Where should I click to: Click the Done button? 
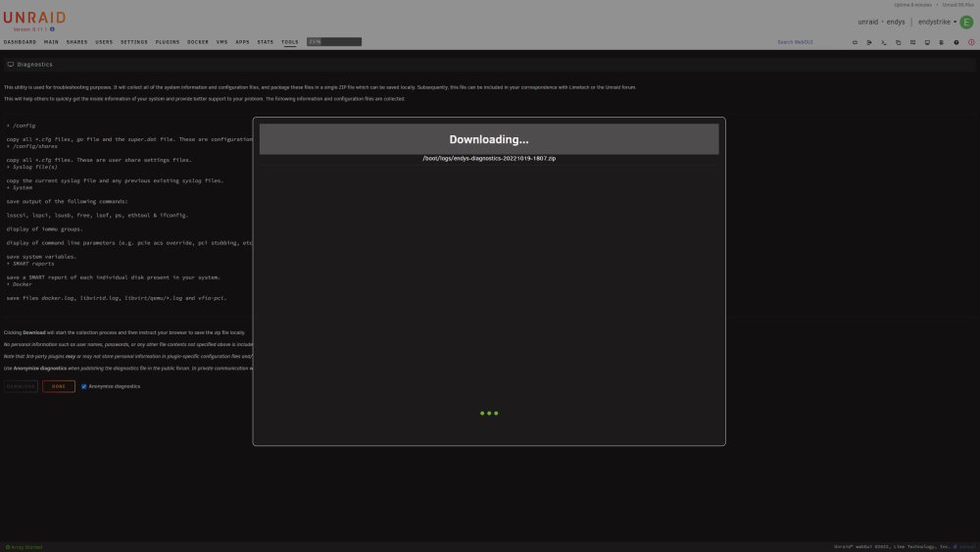[x=59, y=386]
